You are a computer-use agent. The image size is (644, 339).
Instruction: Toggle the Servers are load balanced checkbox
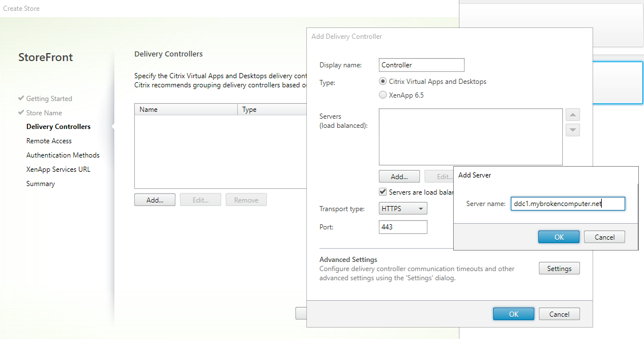pyautogui.click(x=383, y=192)
